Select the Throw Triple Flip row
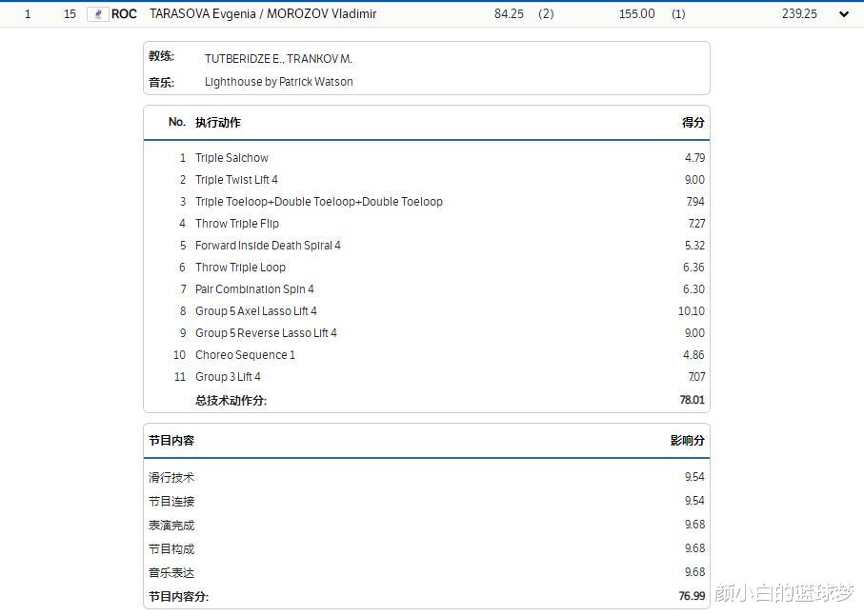 tap(427, 224)
